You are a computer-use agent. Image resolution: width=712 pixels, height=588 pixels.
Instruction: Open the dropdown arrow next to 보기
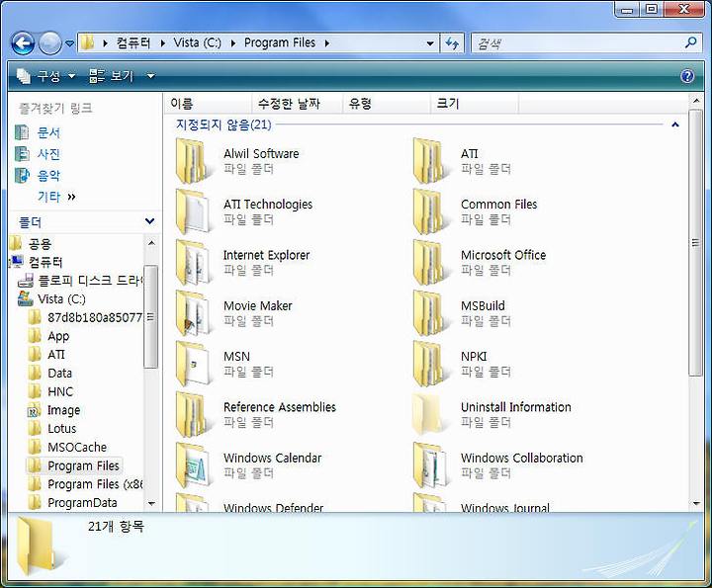point(150,76)
